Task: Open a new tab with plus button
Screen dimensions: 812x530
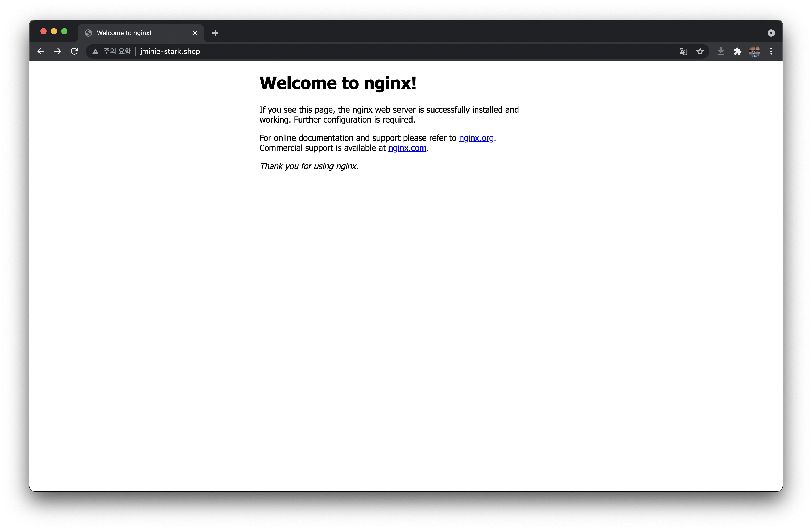Action: click(215, 33)
